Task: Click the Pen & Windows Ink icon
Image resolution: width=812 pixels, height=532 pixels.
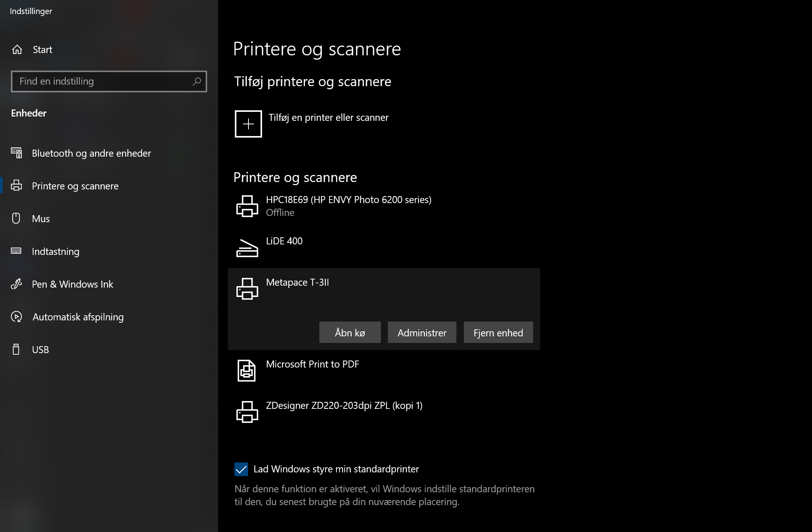Action: click(x=16, y=284)
